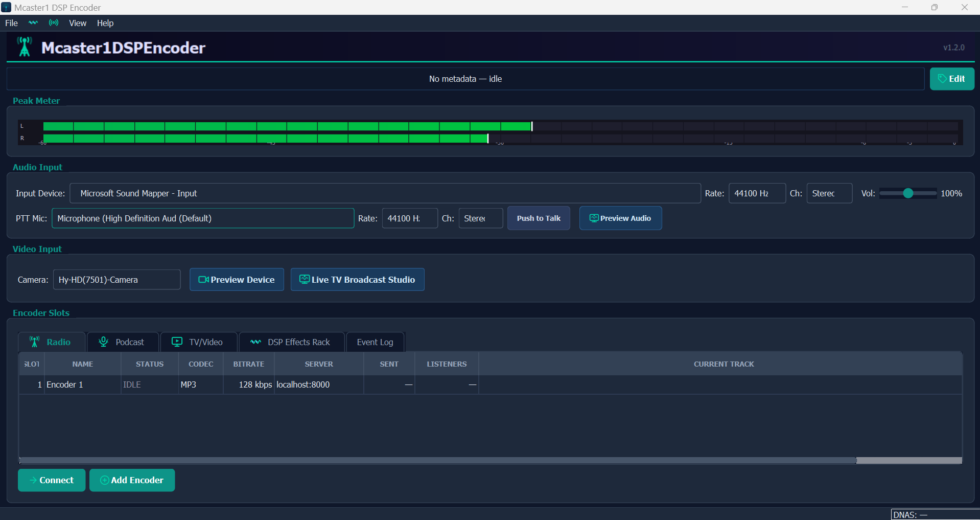Open the Radio tab with antenna icon
Screen dimensions: 980x520
click(x=51, y=342)
